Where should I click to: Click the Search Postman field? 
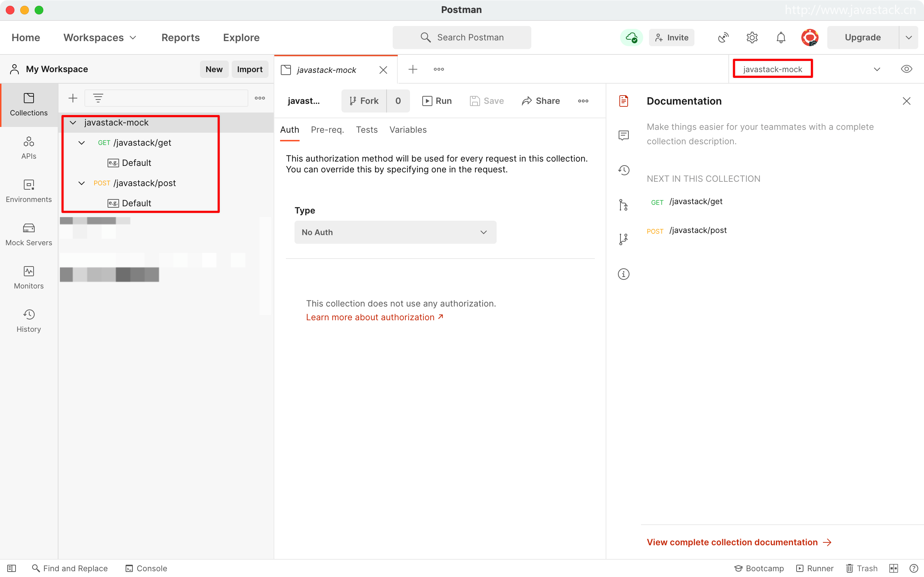click(462, 38)
